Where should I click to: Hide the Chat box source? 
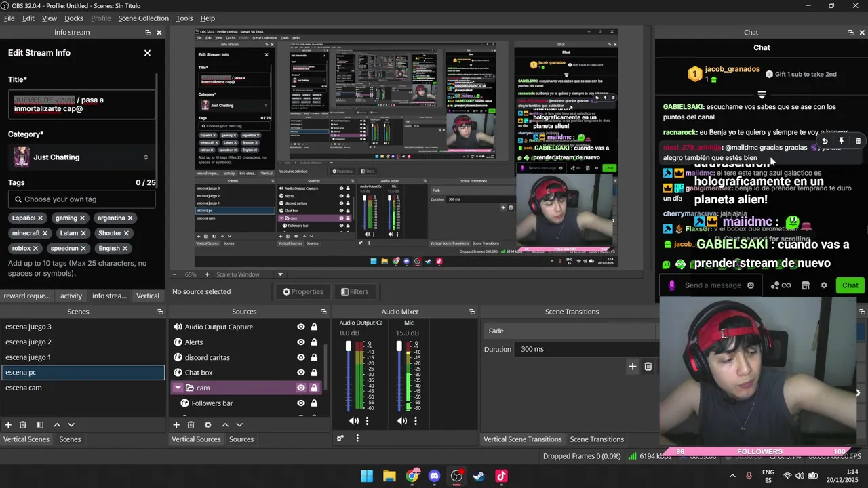pyautogui.click(x=301, y=372)
